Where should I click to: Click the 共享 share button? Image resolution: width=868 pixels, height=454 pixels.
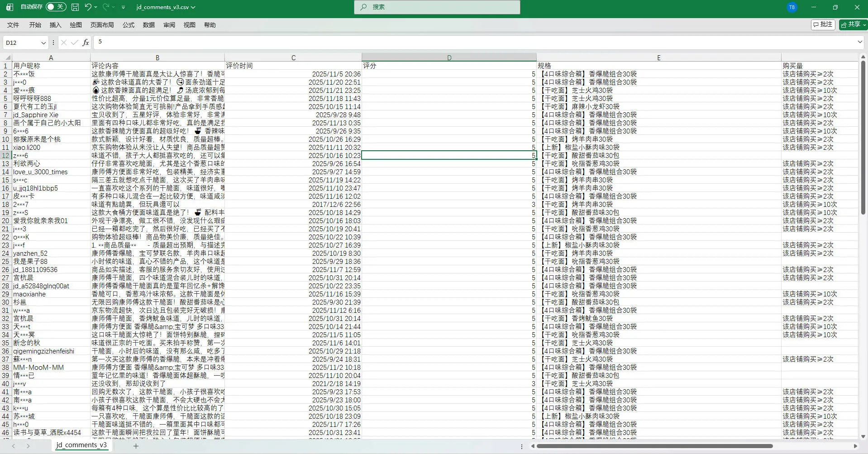[x=853, y=24]
